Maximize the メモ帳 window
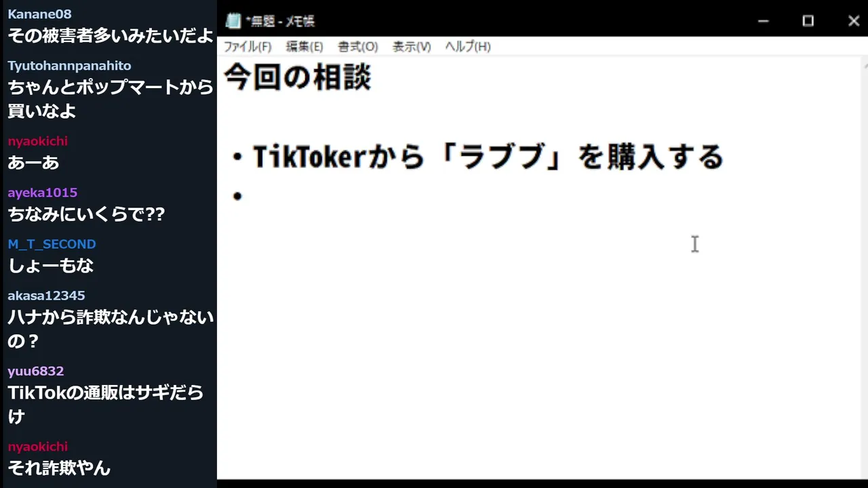Viewport: 868px width, 488px height. [808, 21]
